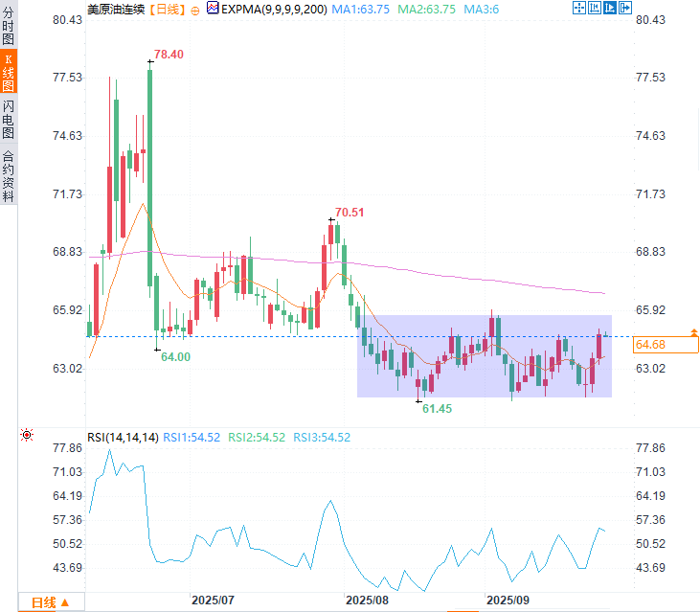The width and height of the screenshot is (700, 612).
Task: Select the K线图 candlestick chart tab
Action: click(x=8, y=72)
